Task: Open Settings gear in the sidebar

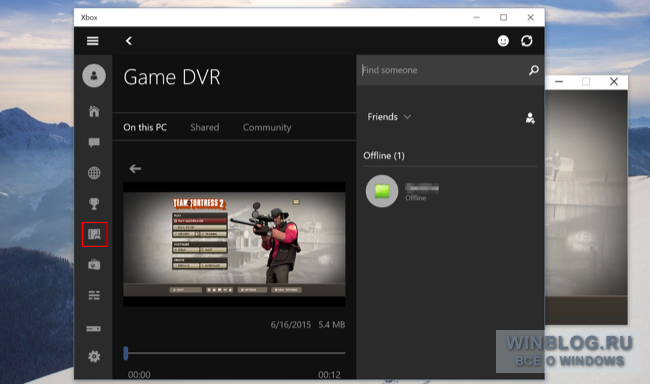Action: (x=94, y=356)
